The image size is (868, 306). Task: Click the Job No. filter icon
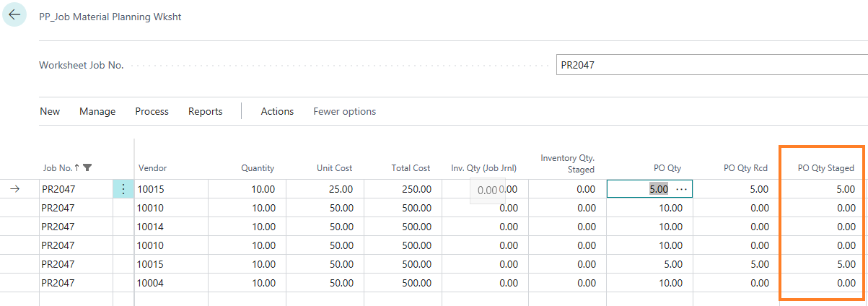tap(87, 168)
